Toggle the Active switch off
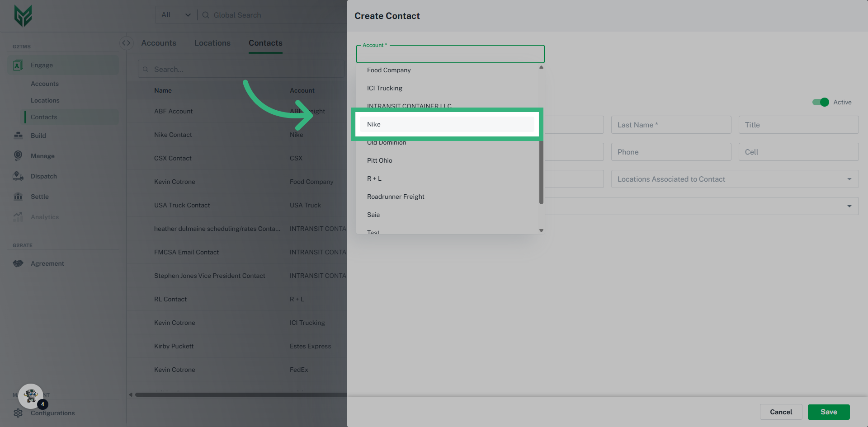The height and width of the screenshot is (427, 868). (x=820, y=102)
